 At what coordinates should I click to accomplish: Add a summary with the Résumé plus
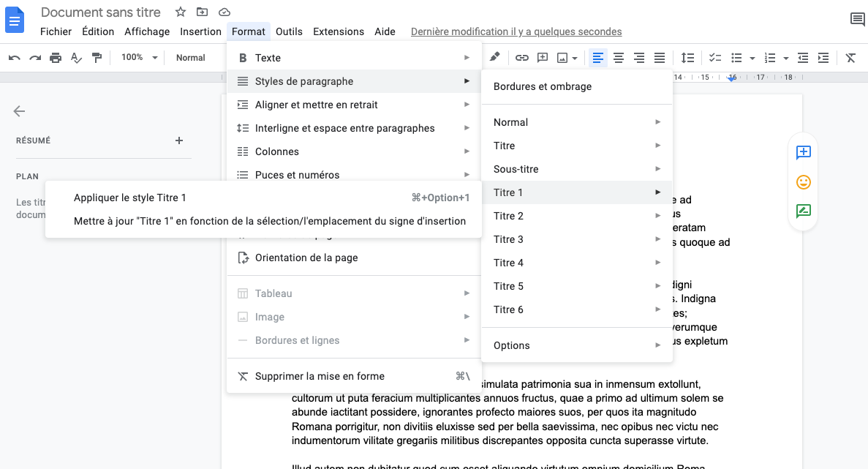[x=179, y=140]
